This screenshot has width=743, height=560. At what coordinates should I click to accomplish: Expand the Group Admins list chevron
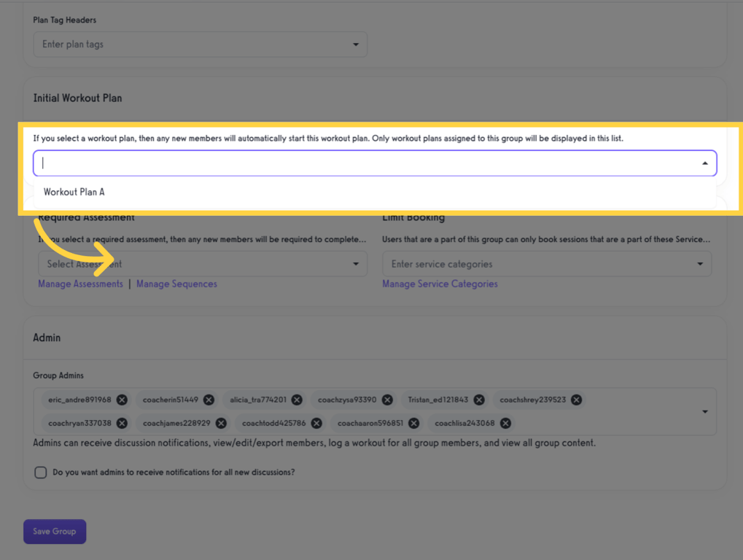click(x=704, y=411)
